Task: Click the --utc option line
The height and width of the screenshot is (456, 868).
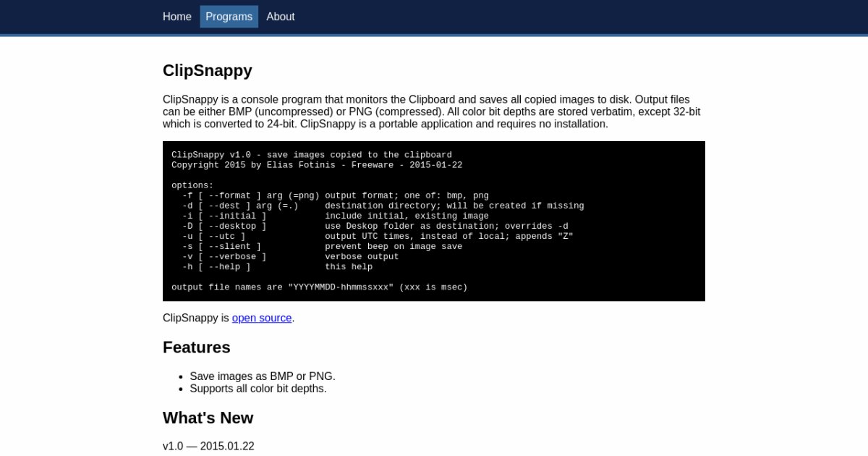Action: pos(373,236)
